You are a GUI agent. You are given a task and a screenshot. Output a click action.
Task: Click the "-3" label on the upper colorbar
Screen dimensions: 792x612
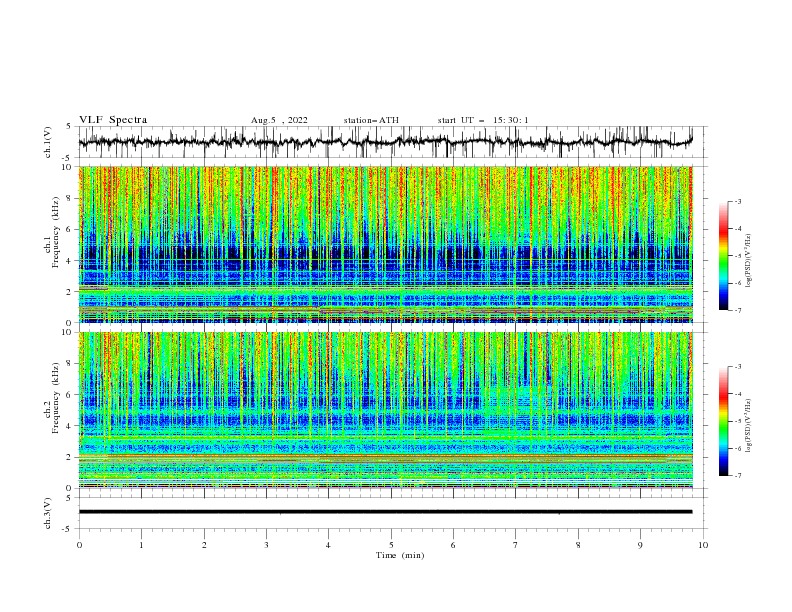[738, 201]
